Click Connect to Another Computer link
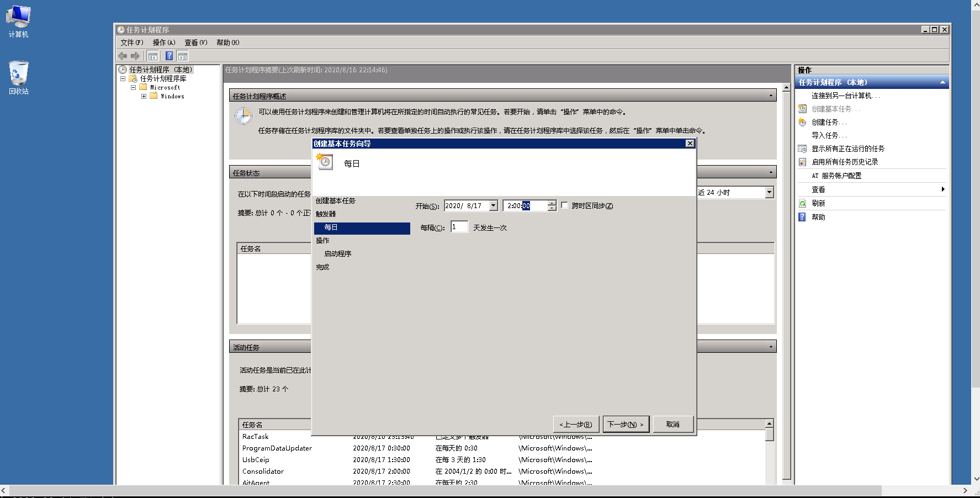Image resolution: width=980 pixels, height=498 pixels. [x=845, y=96]
